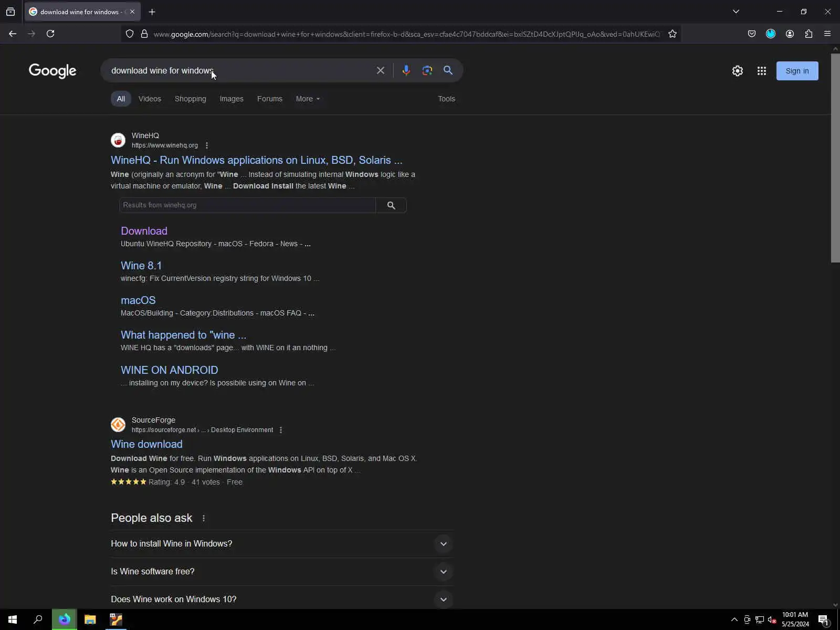Open the Wine 8.1 sitelink
This screenshot has height=630, width=840.
[x=141, y=266]
